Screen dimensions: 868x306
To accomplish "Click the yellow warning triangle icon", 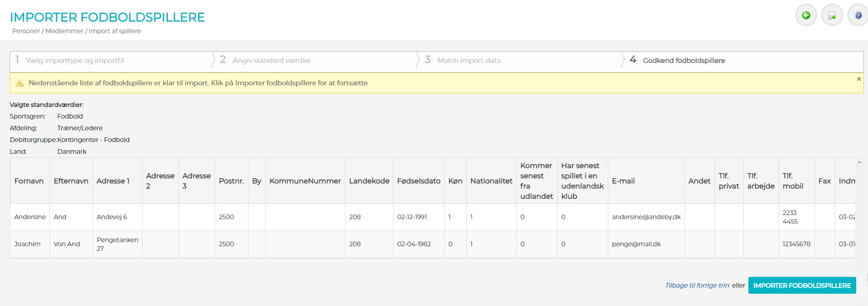I will click(19, 83).
